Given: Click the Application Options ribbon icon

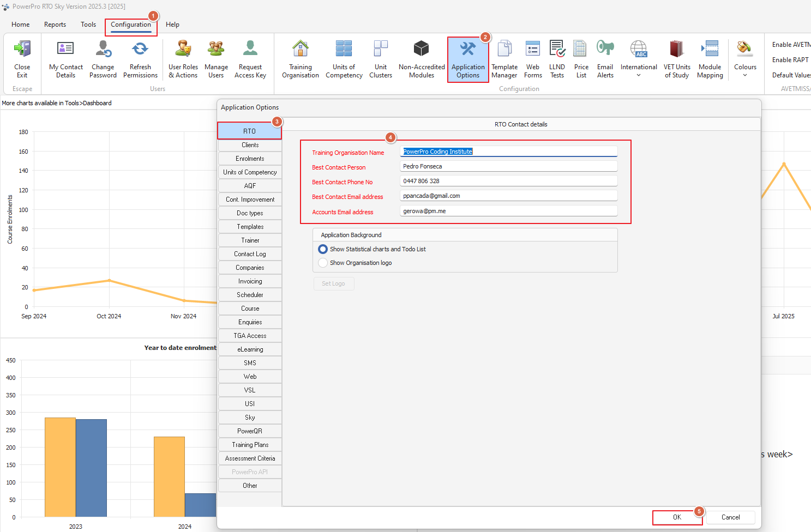Looking at the screenshot, I should 468,59.
